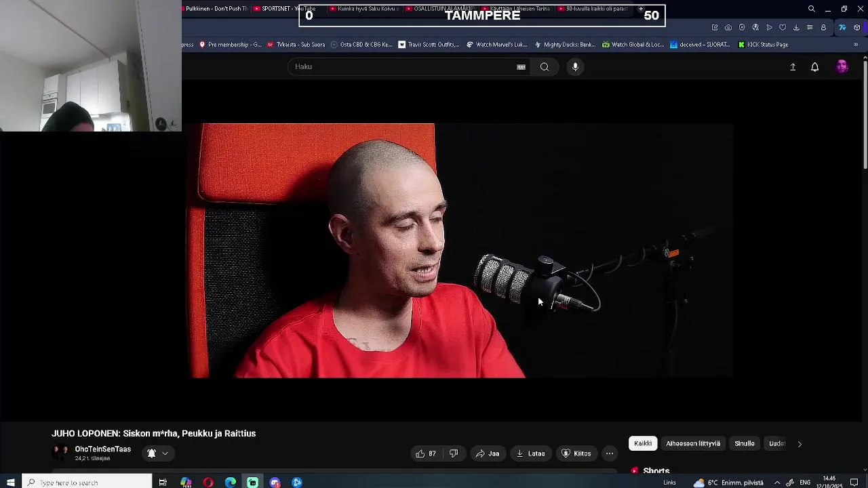Select the Aiheeseen liittyviä filter chip
This screenshot has height=488, width=868.
[693, 443]
